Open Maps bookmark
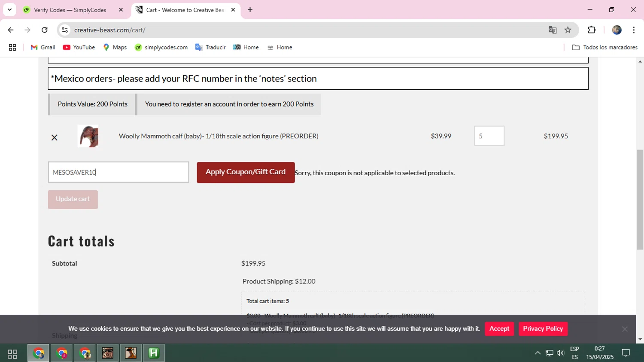The image size is (644, 362). coord(115,47)
